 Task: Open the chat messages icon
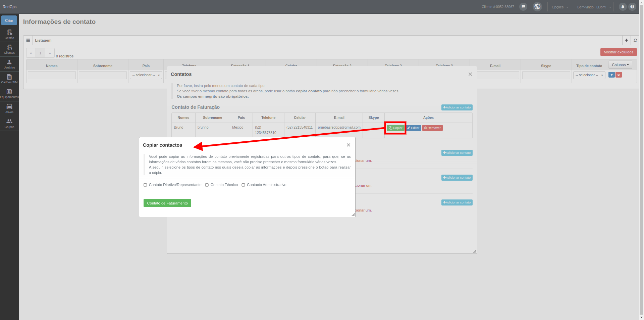click(523, 7)
